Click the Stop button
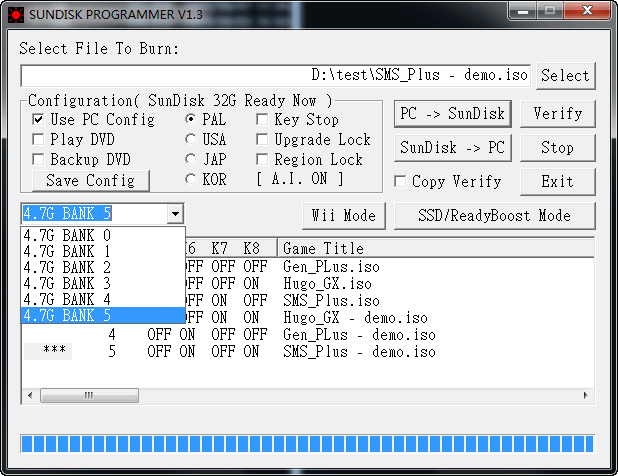Image resolution: width=618 pixels, height=476 pixels. [x=558, y=148]
